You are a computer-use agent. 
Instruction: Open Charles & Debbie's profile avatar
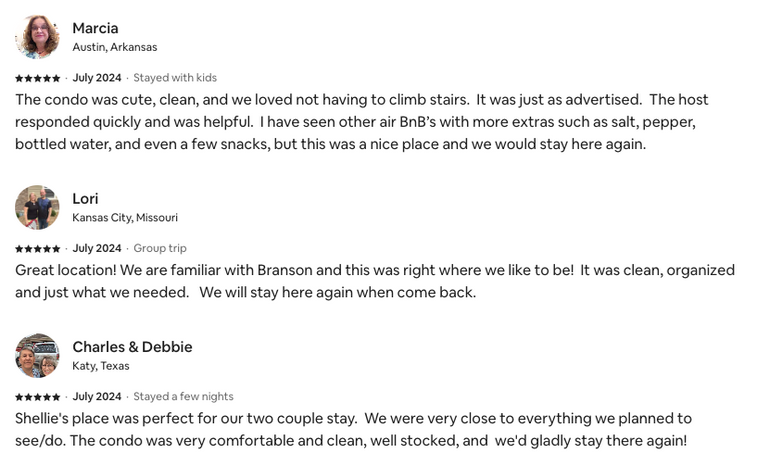tap(37, 356)
